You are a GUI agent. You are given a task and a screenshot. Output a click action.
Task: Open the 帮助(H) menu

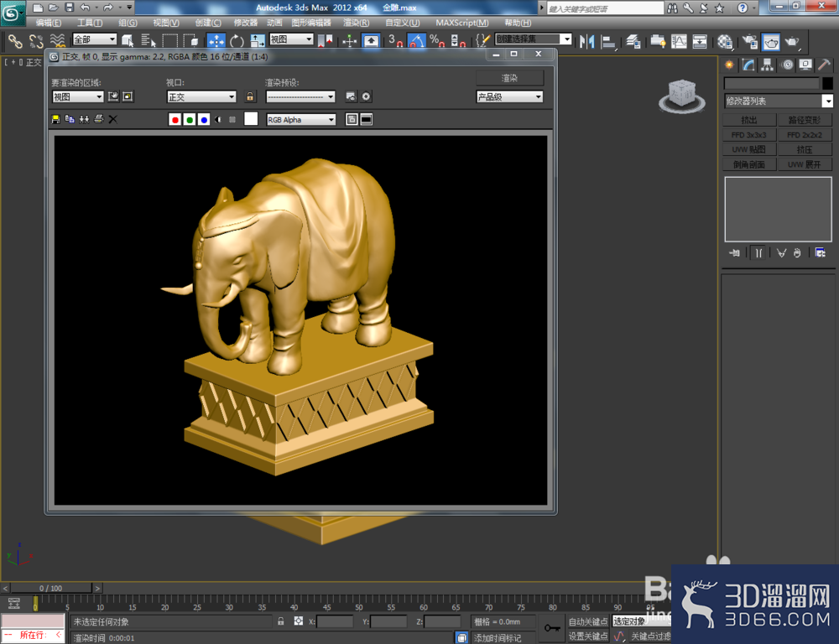[518, 23]
